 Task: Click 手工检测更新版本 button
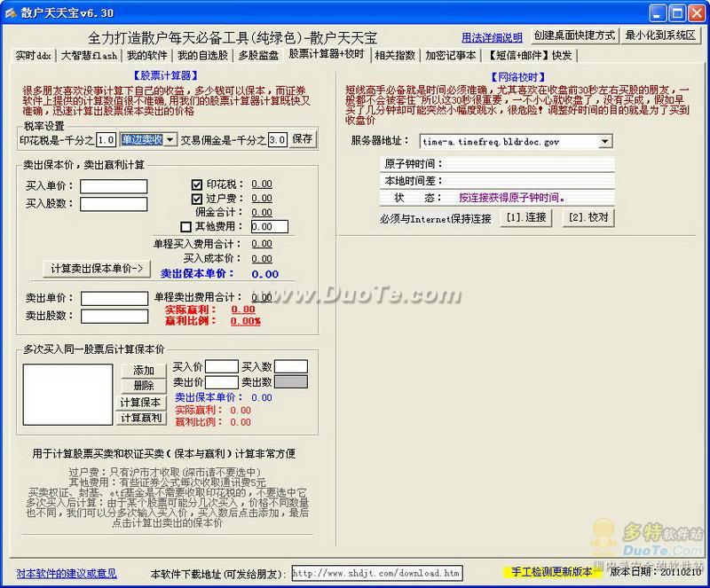click(552, 572)
